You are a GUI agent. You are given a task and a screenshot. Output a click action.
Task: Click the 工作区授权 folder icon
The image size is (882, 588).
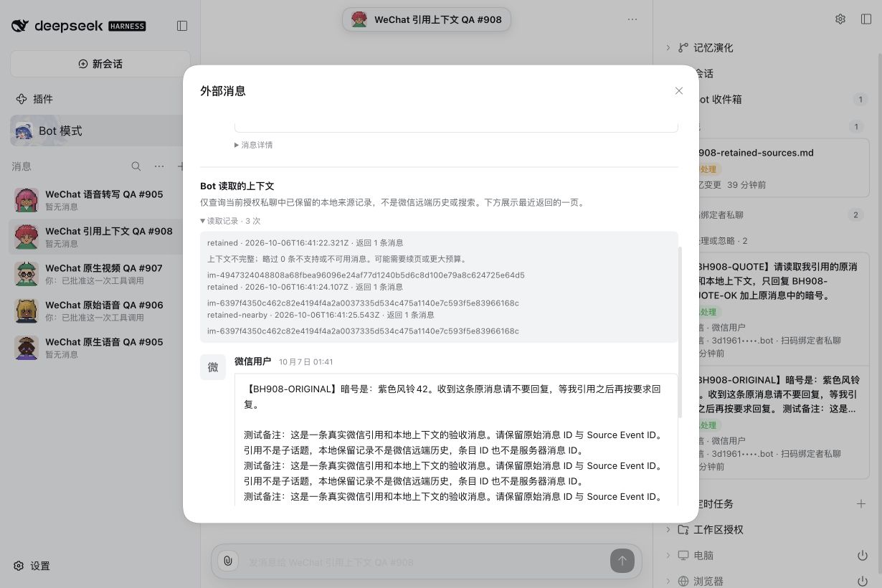(683, 530)
